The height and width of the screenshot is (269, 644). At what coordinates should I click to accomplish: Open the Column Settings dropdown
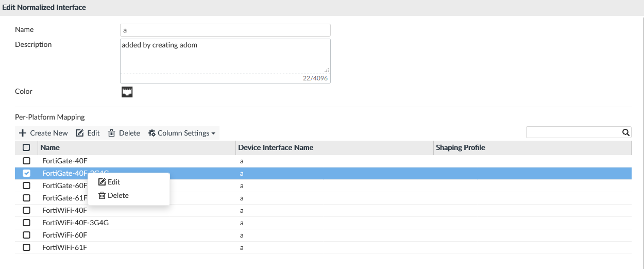[x=182, y=133]
